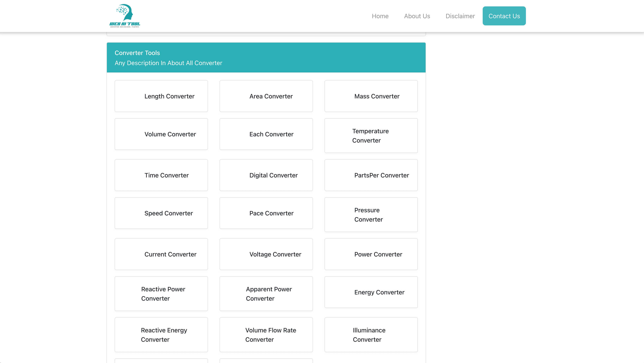Open the Area Converter card

click(266, 96)
